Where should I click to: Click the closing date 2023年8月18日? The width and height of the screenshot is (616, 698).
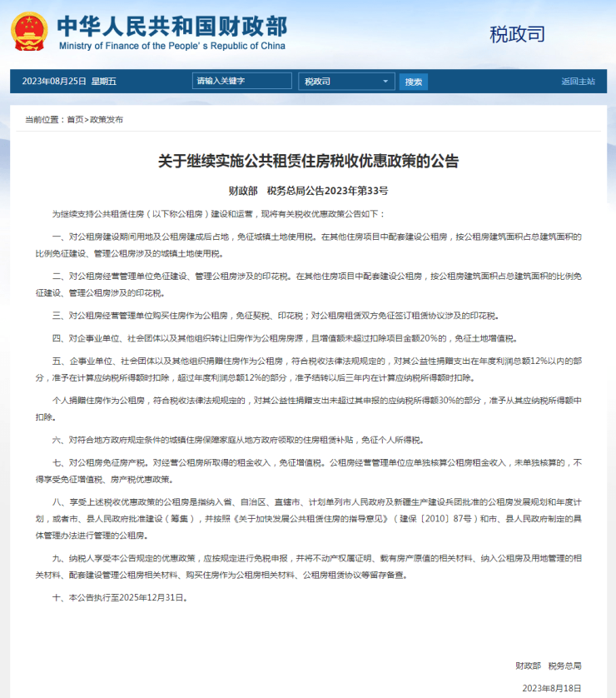coord(552,688)
